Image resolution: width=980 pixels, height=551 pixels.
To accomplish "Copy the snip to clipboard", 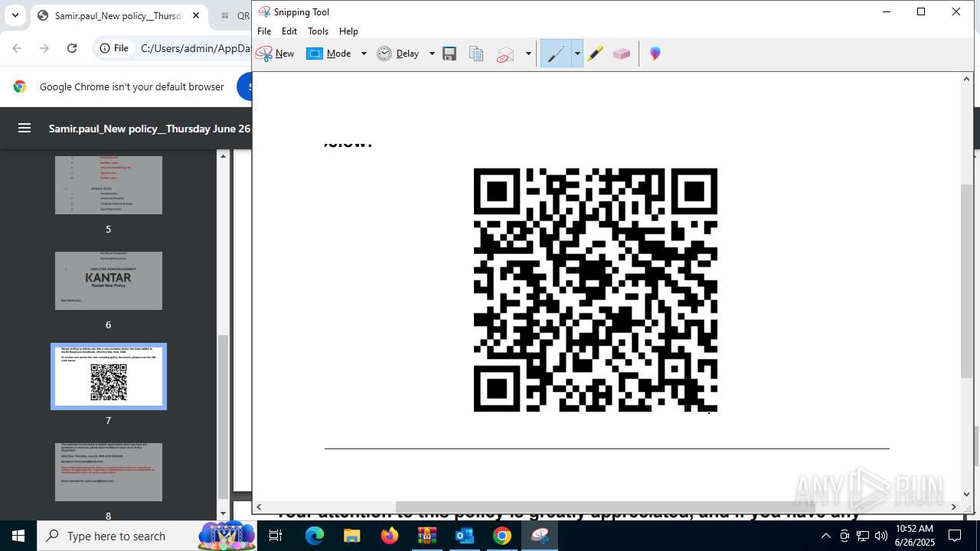I will click(476, 54).
